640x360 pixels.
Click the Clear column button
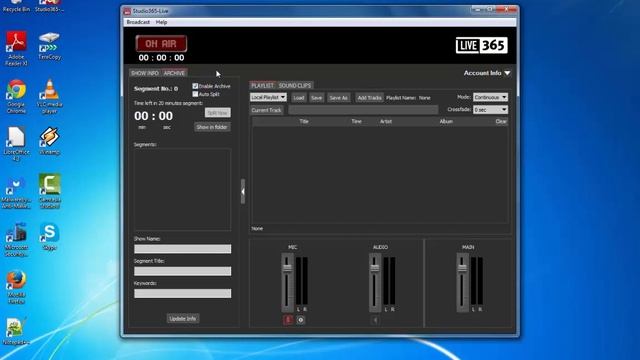pyautogui.click(x=501, y=122)
